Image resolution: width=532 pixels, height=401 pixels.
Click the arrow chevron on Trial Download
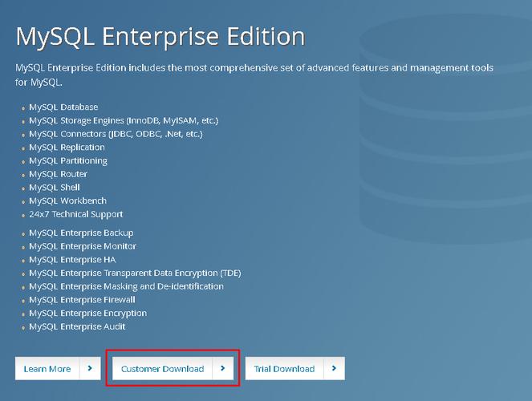coord(334,368)
